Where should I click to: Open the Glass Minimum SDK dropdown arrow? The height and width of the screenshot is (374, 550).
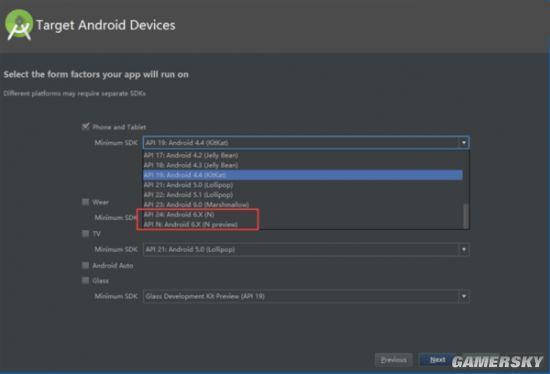[464, 296]
